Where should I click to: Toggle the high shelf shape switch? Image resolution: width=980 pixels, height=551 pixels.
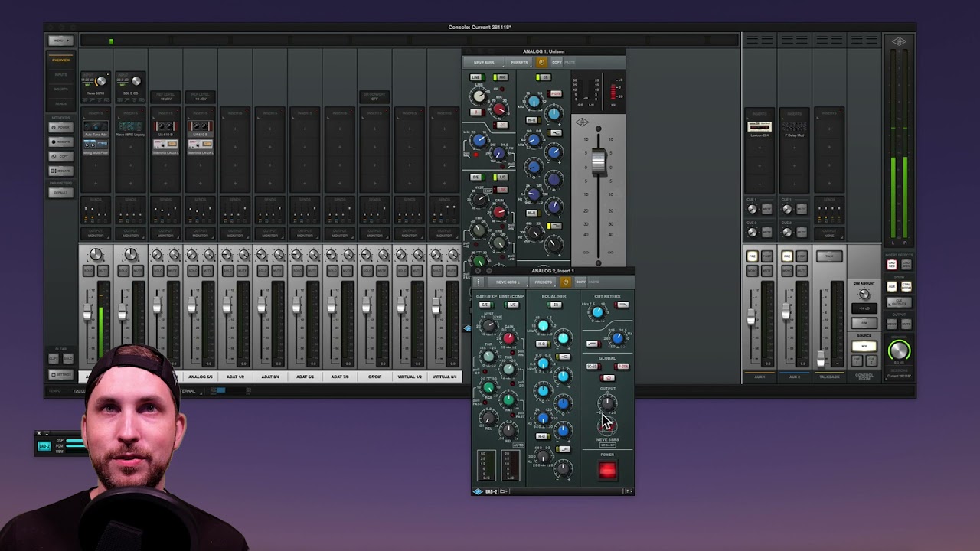[564, 357]
